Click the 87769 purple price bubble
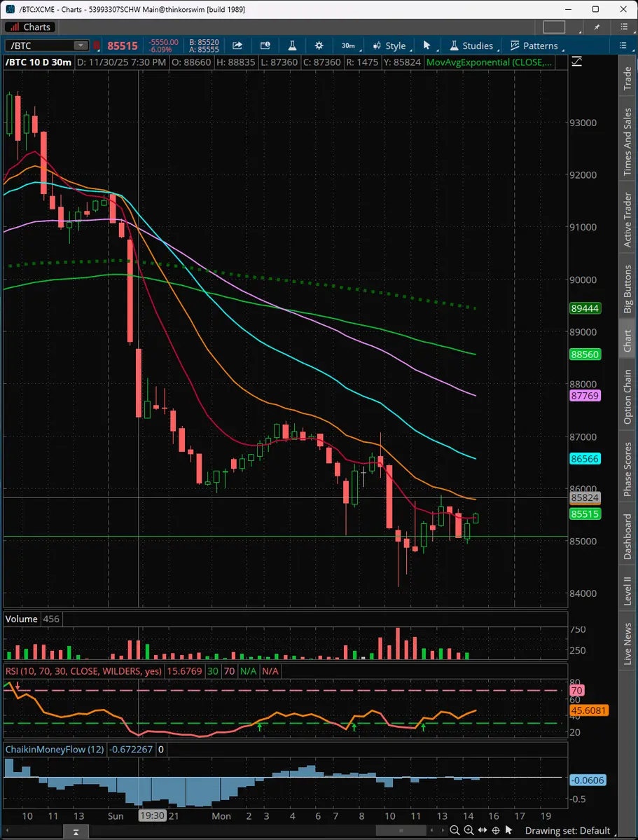638x840 pixels. [585, 396]
